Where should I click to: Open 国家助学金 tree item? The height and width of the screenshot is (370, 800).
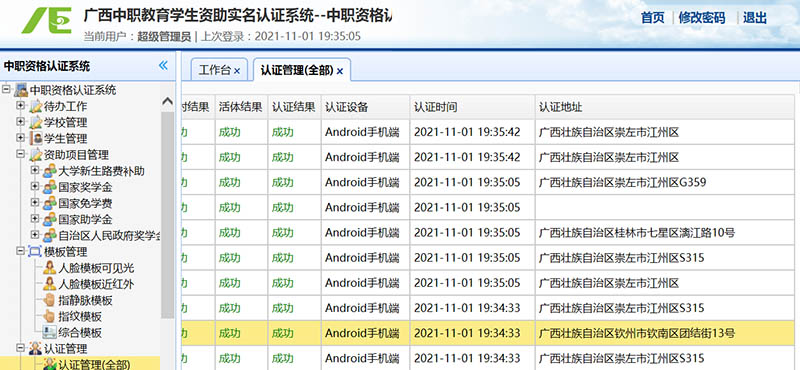pyautogui.click(x=85, y=220)
